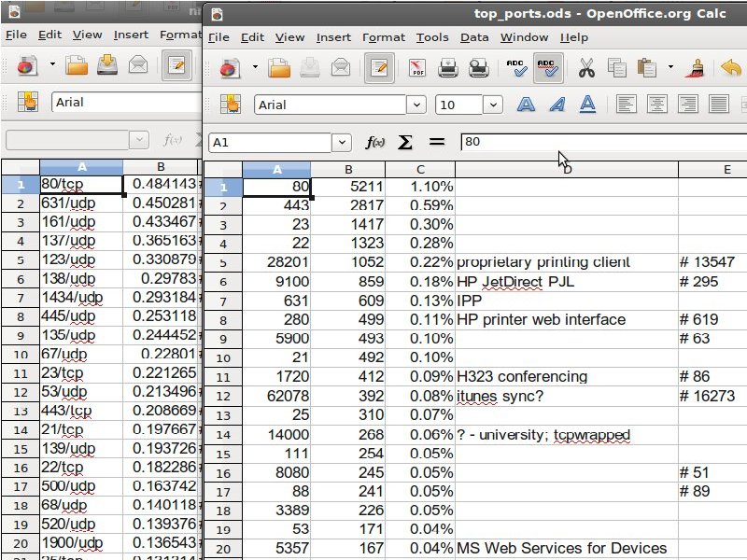
Task: Click Arial font field in background window
Action: click(126, 103)
